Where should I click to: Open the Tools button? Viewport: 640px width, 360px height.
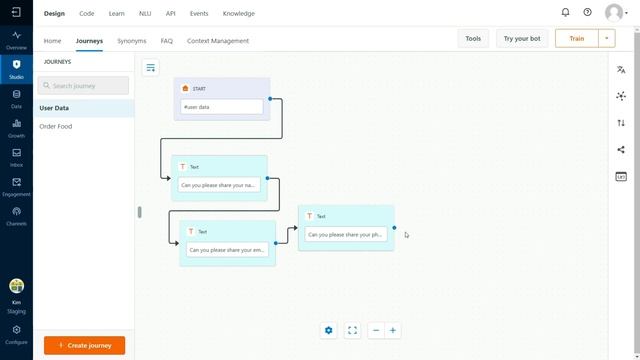coord(473,38)
